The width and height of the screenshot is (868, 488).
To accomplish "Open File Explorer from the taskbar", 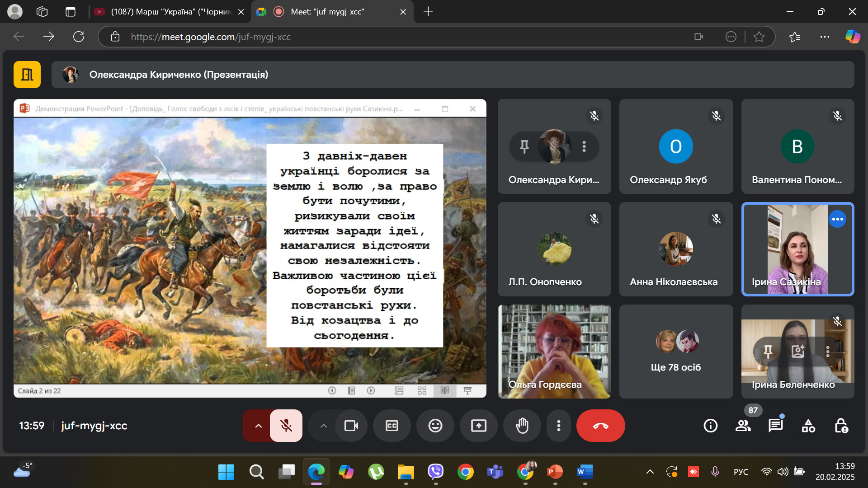I will (406, 472).
